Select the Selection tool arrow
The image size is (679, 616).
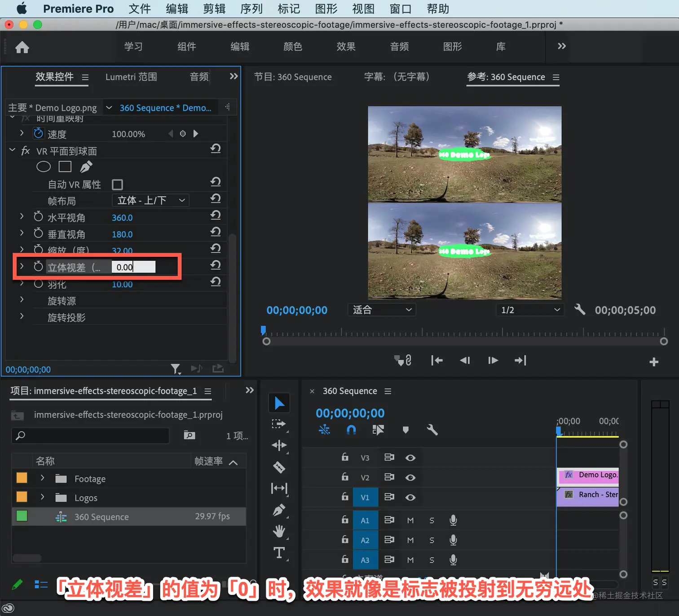[x=279, y=403]
